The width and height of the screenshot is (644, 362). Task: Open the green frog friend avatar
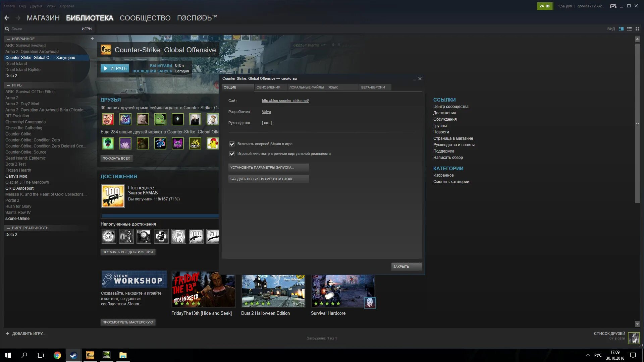(x=160, y=119)
